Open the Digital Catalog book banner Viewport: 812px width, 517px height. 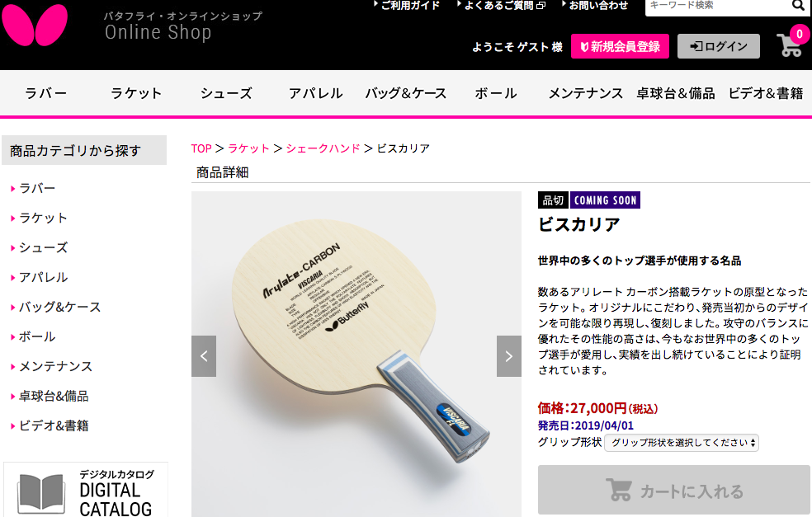86,490
